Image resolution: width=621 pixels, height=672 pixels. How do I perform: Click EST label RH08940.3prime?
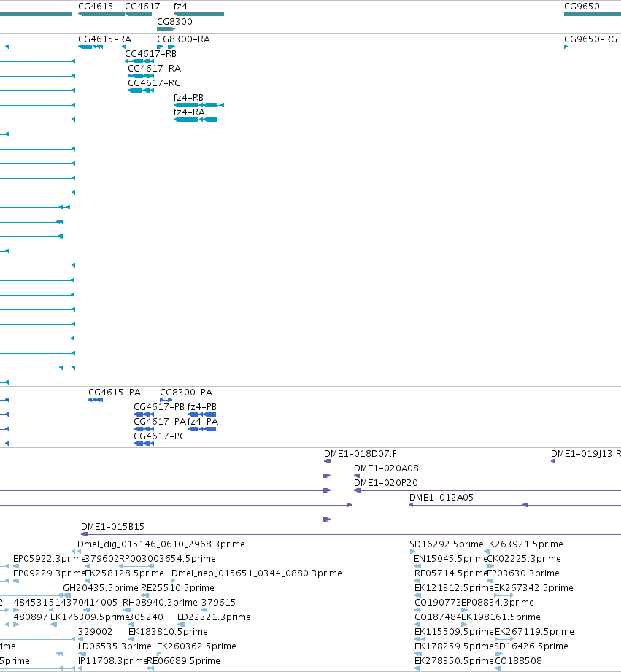click(160, 603)
